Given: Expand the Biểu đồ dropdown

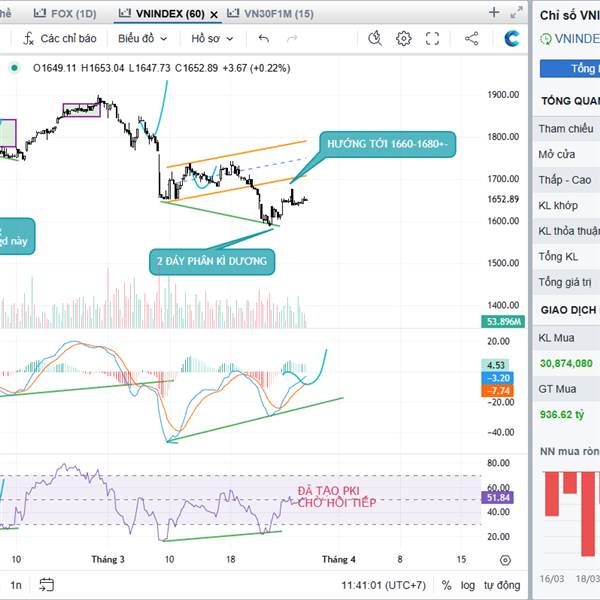Looking at the screenshot, I should (x=142, y=38).
